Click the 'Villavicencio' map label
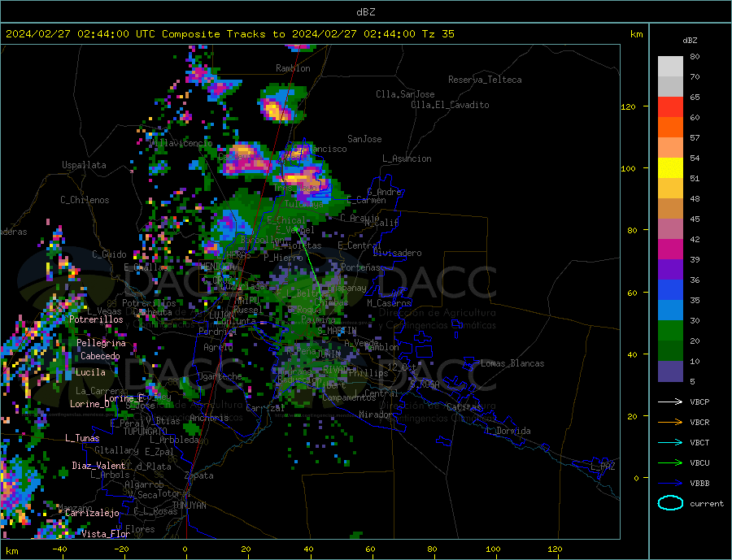 pyautogui.click(x=181, y=143)
